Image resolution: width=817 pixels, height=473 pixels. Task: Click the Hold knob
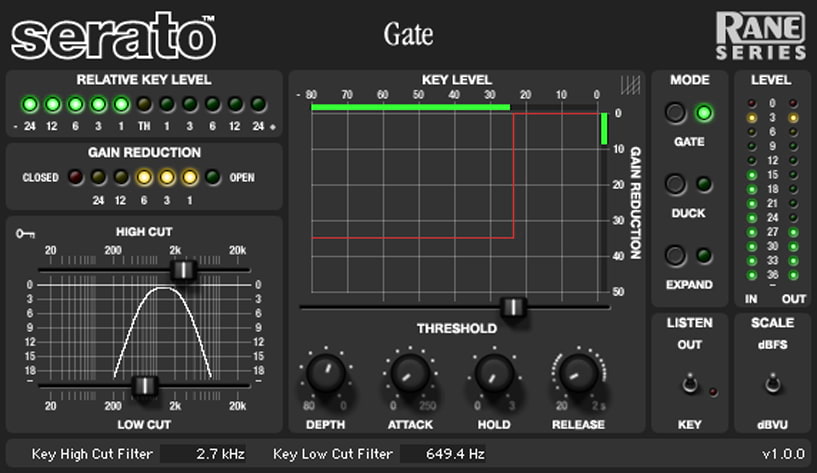click(494, 373)
